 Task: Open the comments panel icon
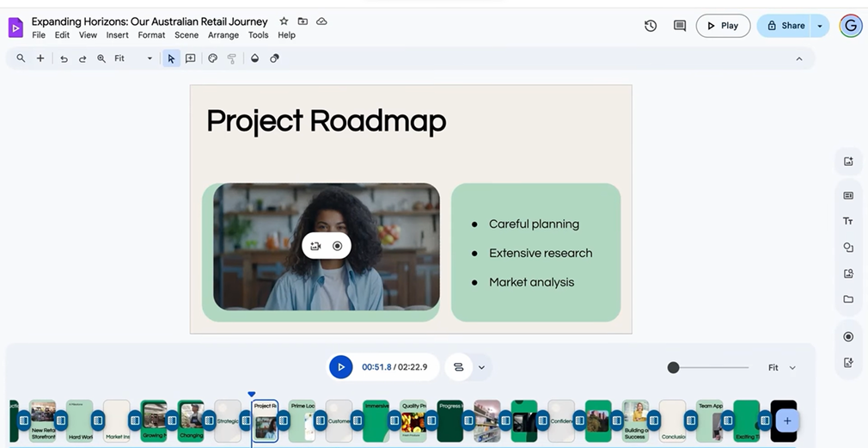pos(680,26)
